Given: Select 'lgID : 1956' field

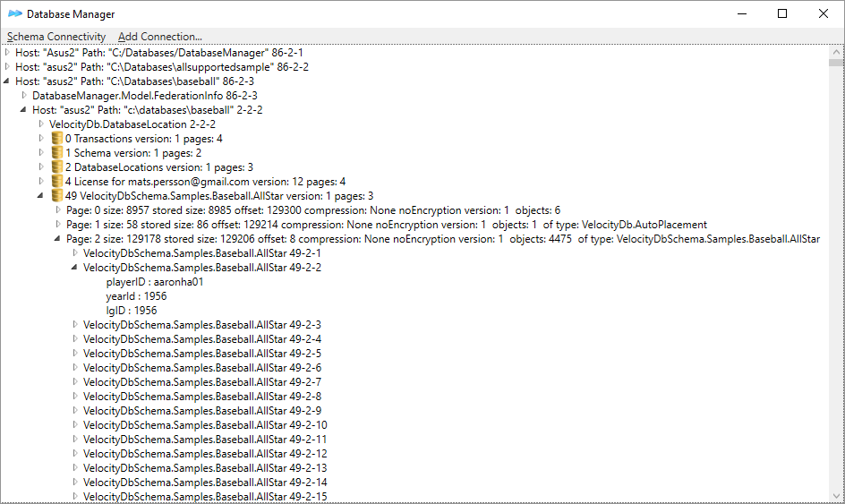Looking at the screenshot, I should (x=132, y=311).
